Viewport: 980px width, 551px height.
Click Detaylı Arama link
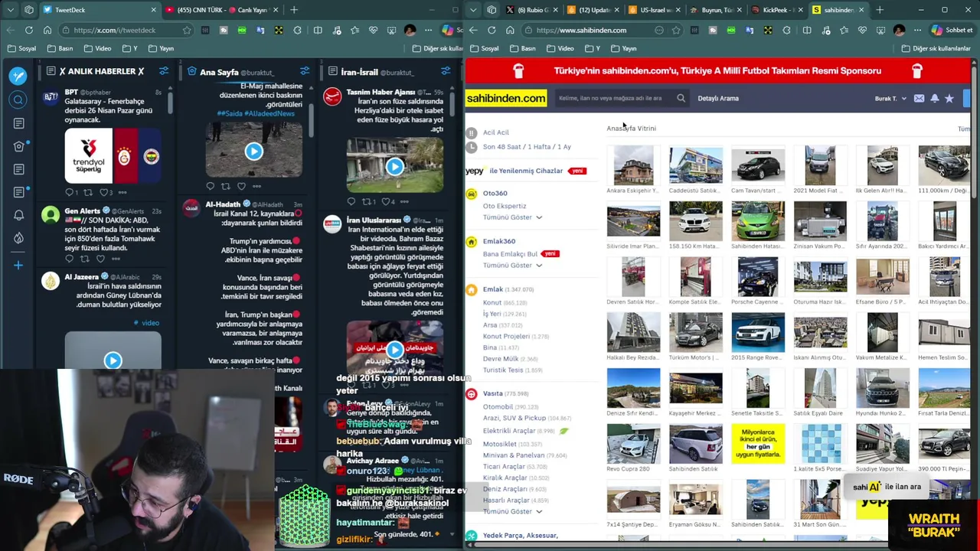718,98
